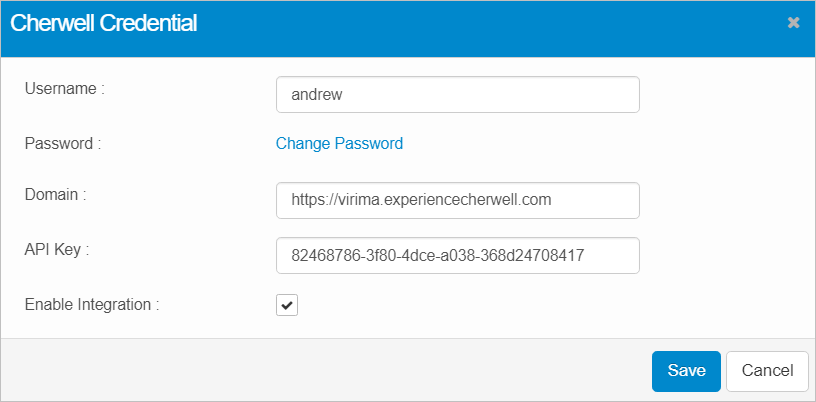Select the API Key input field
The width and height of the screenshot is (816, 402).
[457, 255]
